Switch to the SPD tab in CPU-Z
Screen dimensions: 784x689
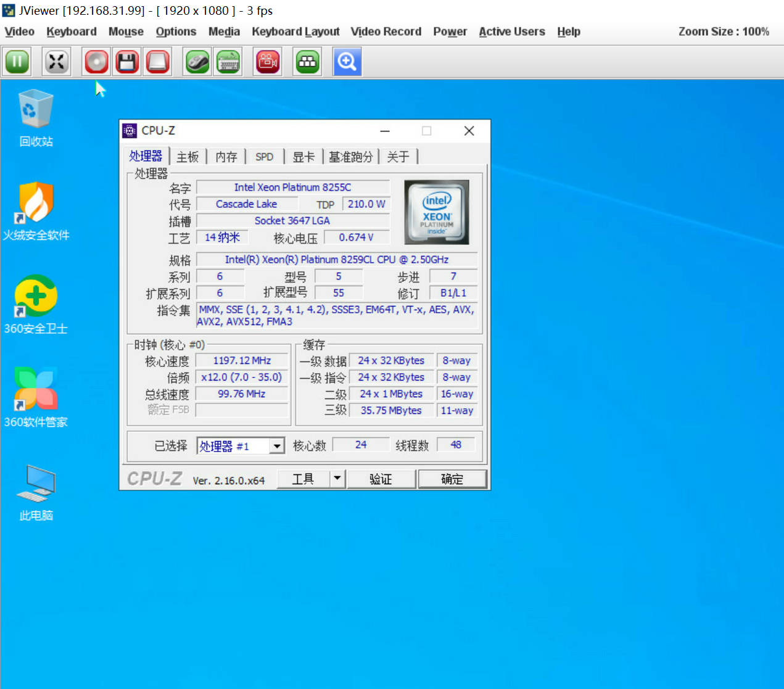[265, 157]
